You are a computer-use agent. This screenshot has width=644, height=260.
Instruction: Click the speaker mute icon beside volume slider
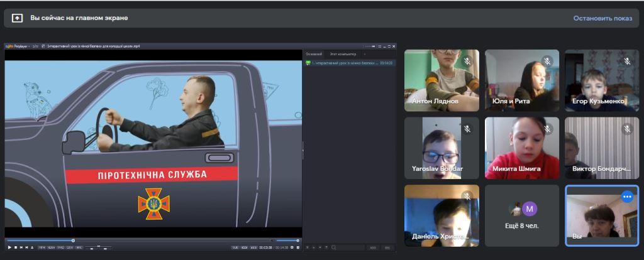272,241
